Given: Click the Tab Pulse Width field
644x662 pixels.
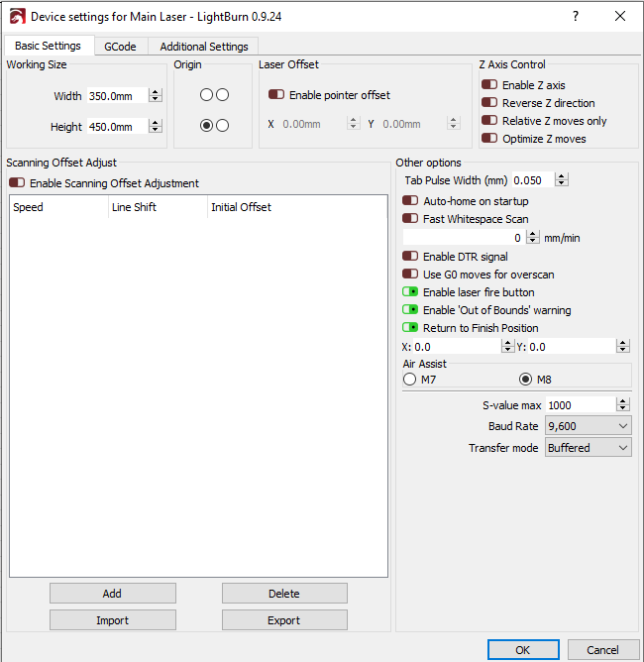Looking at the screenshot, I should 533,180.
